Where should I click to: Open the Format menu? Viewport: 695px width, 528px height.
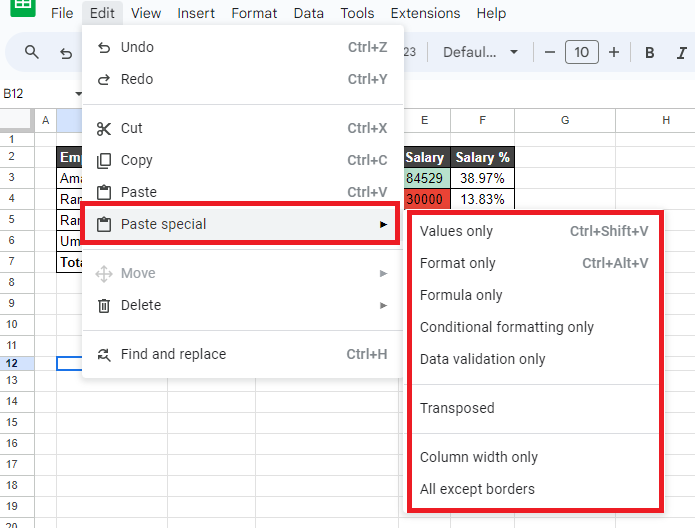(x=254, y=13)
